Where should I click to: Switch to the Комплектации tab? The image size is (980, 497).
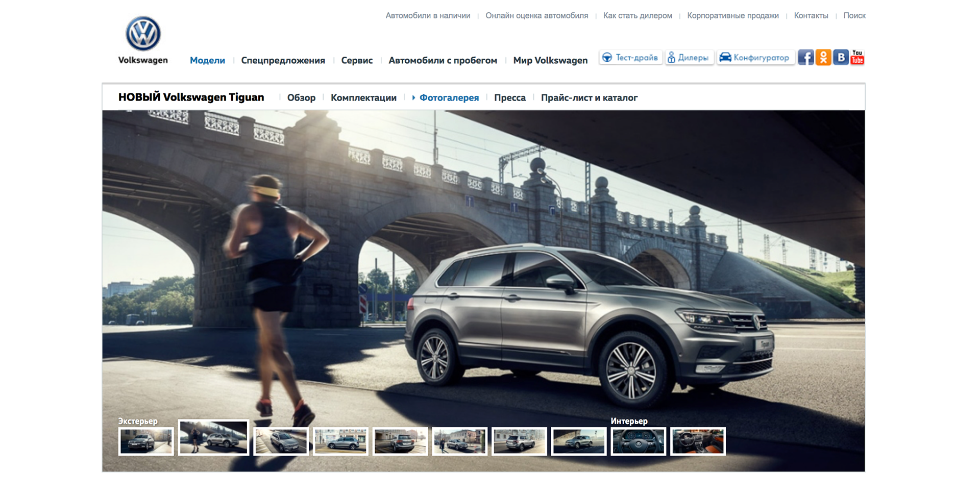pyautogui.click(x=363, y=97)
